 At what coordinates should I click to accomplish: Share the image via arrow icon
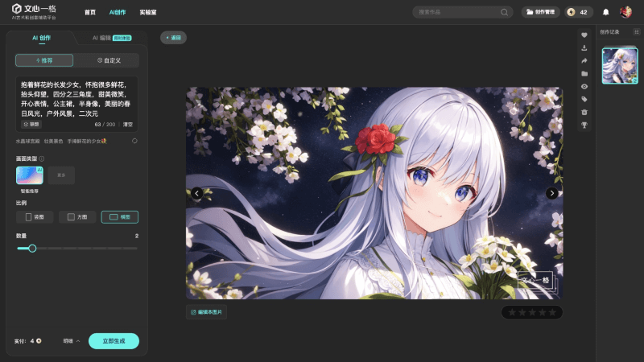pos(584,61)
